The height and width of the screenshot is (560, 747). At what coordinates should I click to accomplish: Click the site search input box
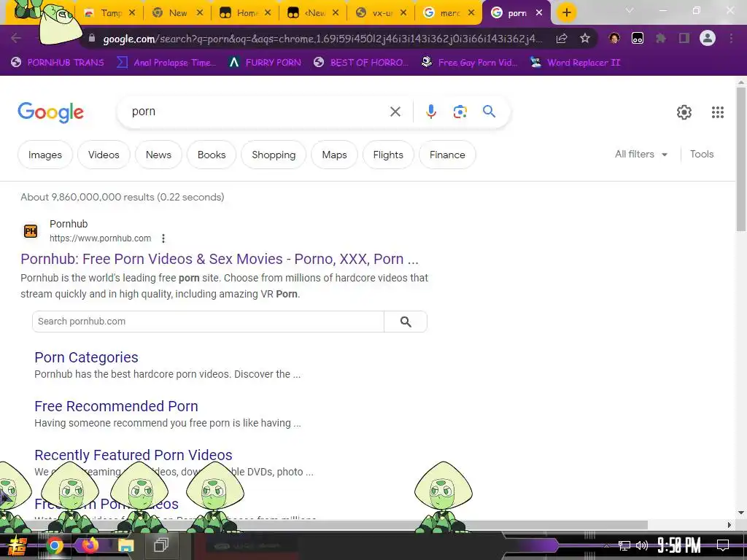(x=208, y=322)
